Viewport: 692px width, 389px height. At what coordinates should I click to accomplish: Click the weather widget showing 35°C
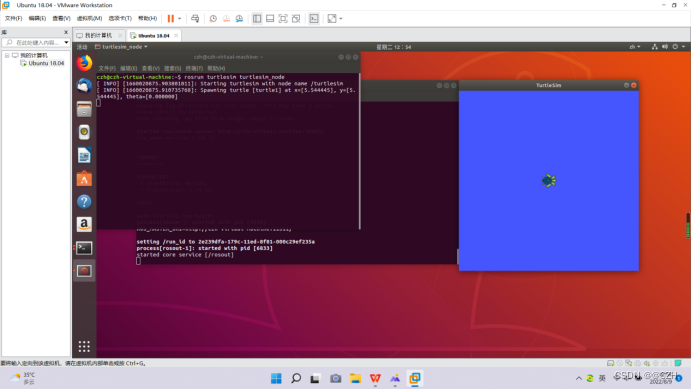coord(23,378)
